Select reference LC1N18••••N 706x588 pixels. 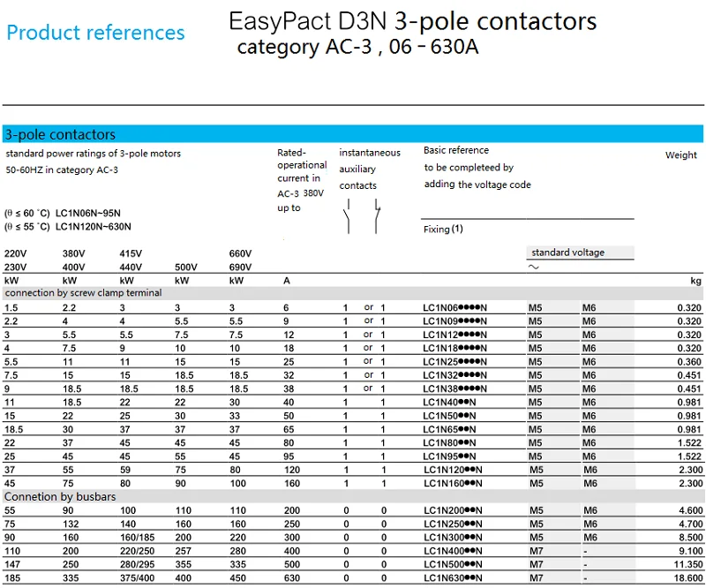454,348
